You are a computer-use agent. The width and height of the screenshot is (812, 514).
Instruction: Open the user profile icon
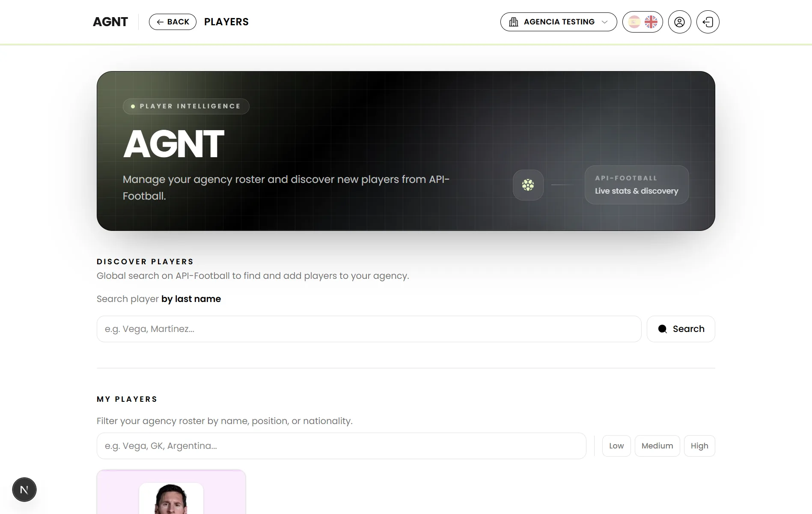680,22
